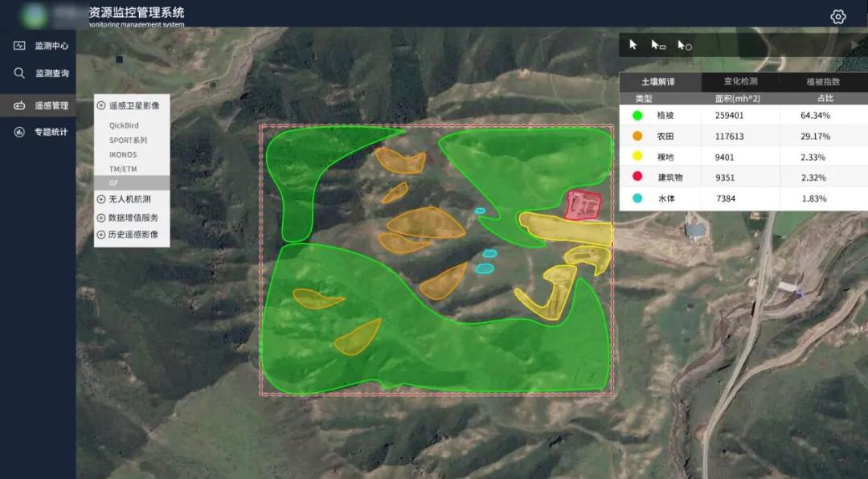Select the rectangle selection pointer tool
Viewport: 868px width, 479px height.
click(658, 46)
